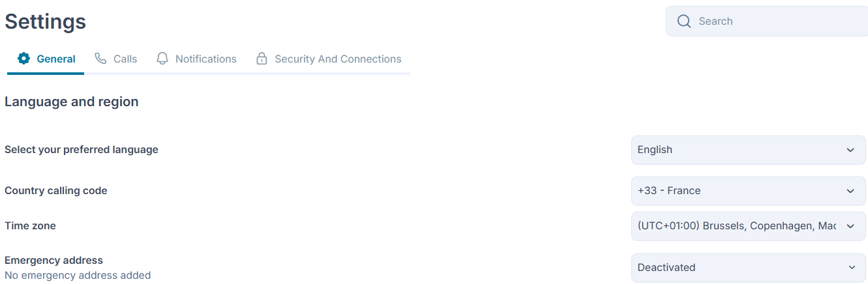Viewport: 868px width, 284px height.
Task: Click the chevron arrow on the English language field
Action: (x=850, y=150)
